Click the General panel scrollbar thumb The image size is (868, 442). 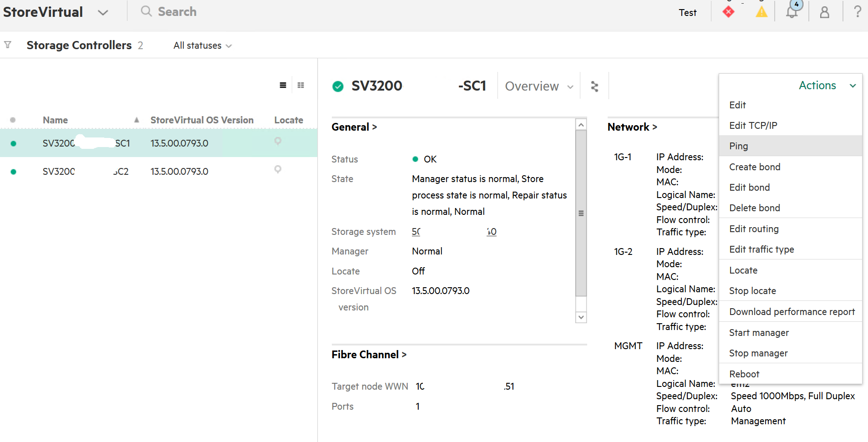(581, 213)
